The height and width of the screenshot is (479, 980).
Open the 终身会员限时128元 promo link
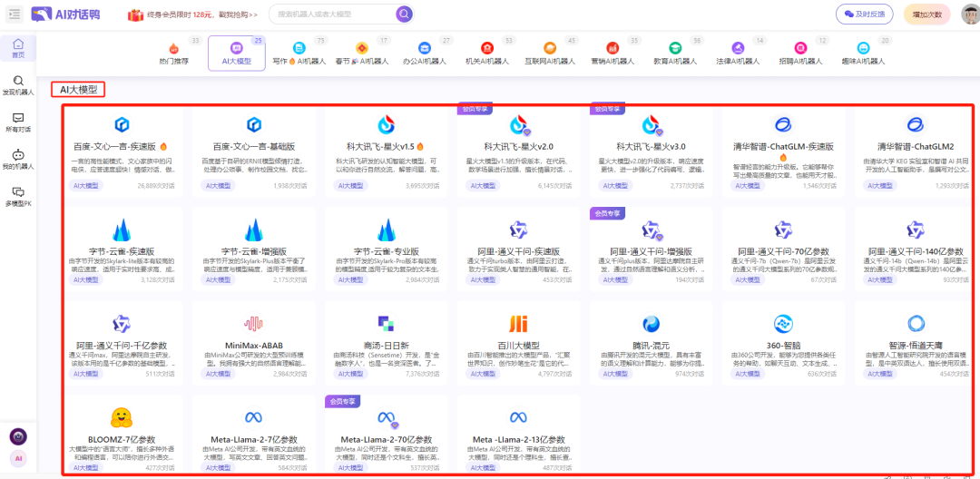[x=202, y=15]
